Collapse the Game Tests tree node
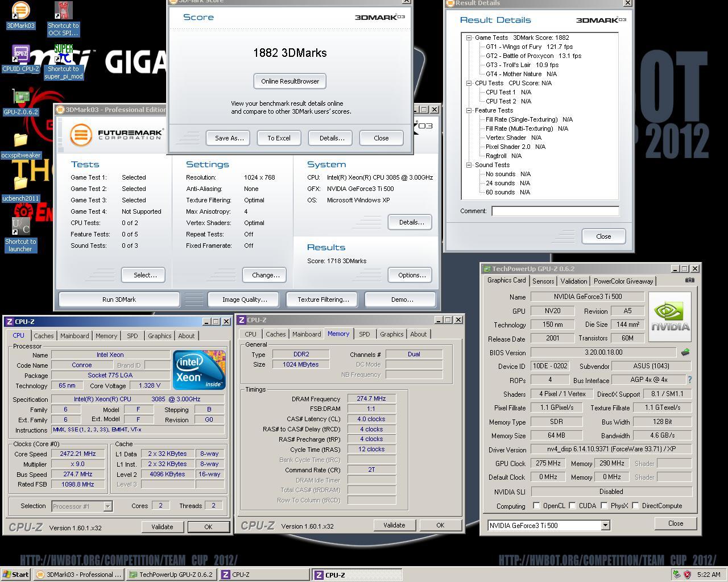Image resolution: width=728 pixels, height=582 pixels. pyautogui.click(x=469, y=38)
